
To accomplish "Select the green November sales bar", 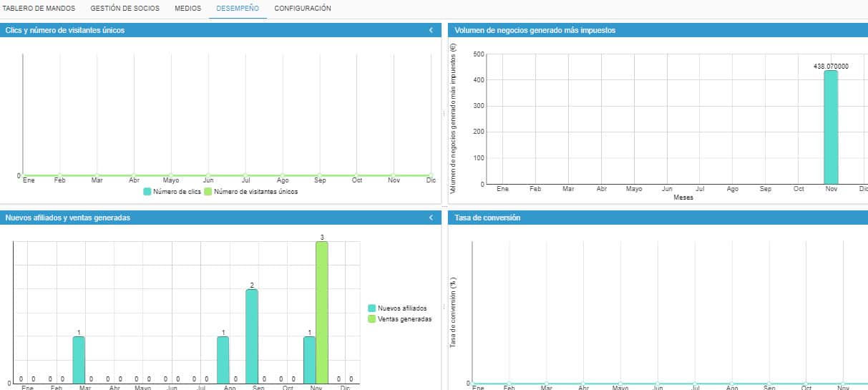I will point(322,312).
